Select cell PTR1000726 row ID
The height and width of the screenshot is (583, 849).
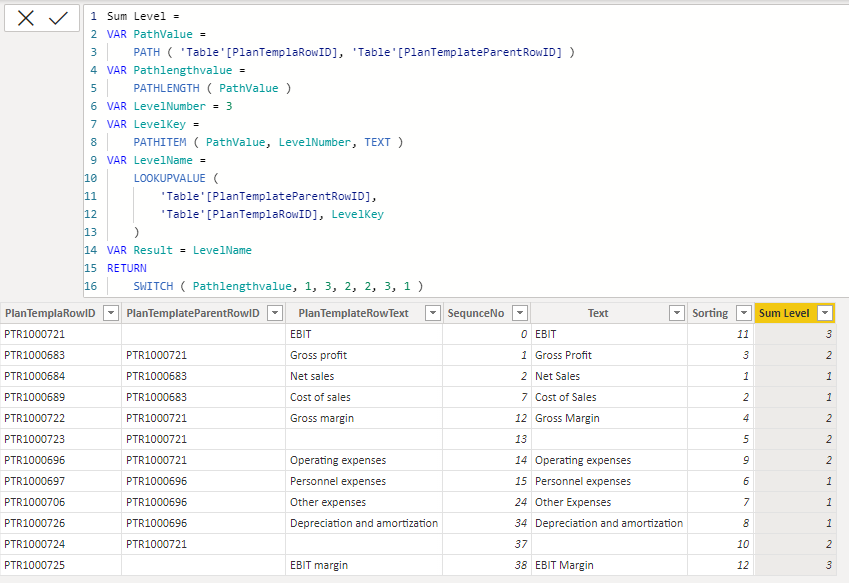(x=61, y=523)
